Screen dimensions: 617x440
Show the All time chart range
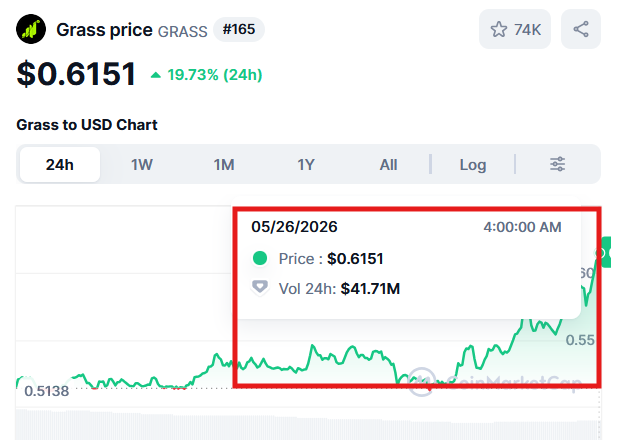[388, 165]
